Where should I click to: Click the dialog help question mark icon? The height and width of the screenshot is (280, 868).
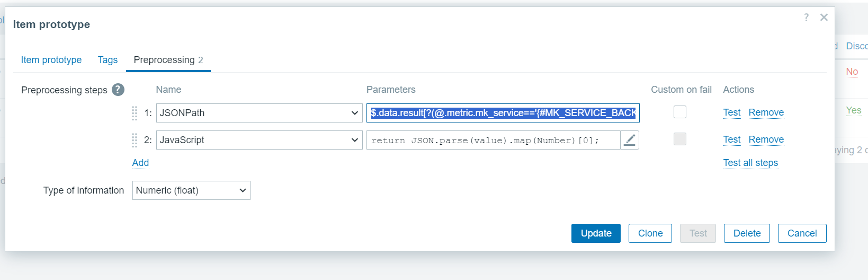point(806,17)
